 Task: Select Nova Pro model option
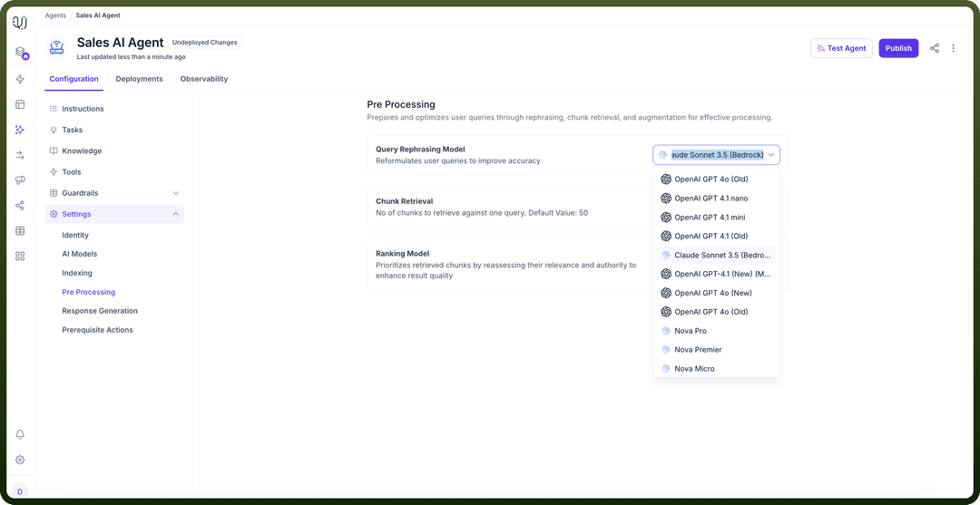pyautogui.click(x=716, y=331)
